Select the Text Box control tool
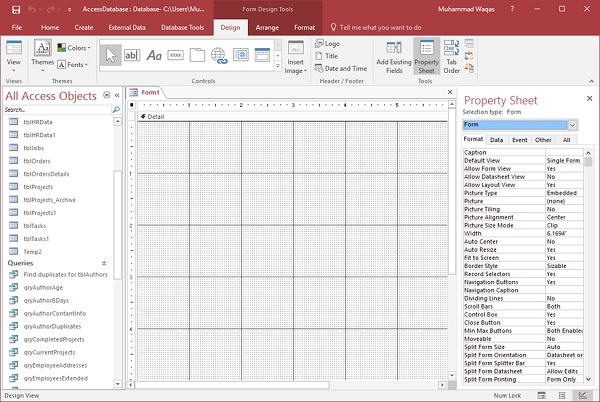This screenshot has height=402, width=600. point(133,55)
